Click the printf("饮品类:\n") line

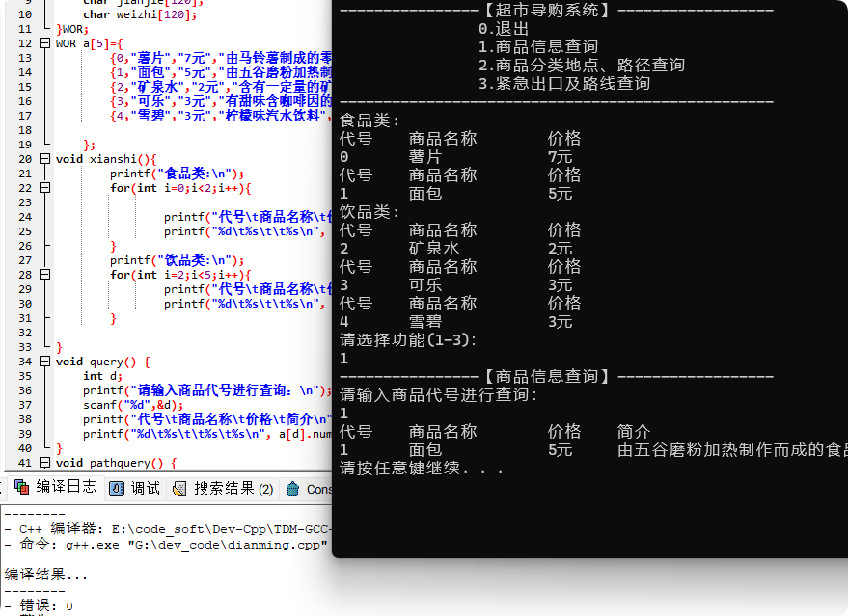pos(178,260)
